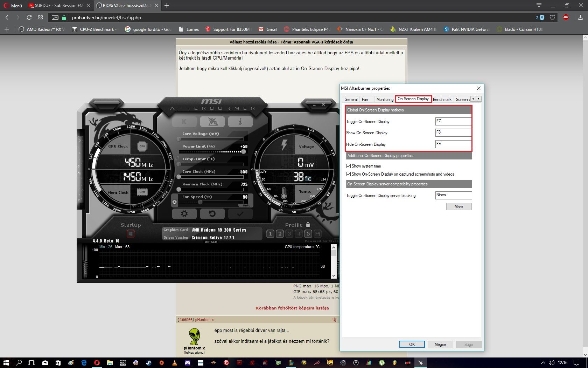Open Windows Start menu
The image size is (588, 368).
click(x=6, y=363)
